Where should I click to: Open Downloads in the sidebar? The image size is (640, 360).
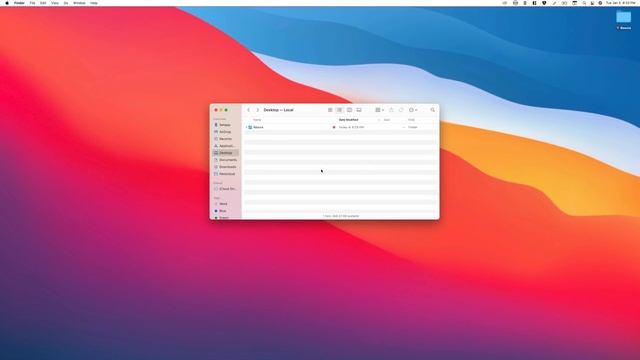tap(225, 167)
